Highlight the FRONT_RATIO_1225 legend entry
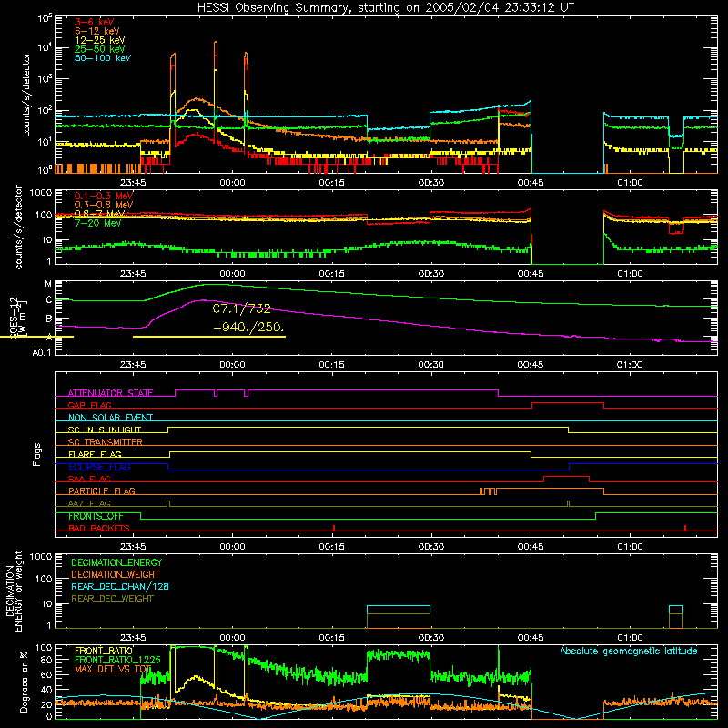The image size is (728, 728). coord(117,660)
